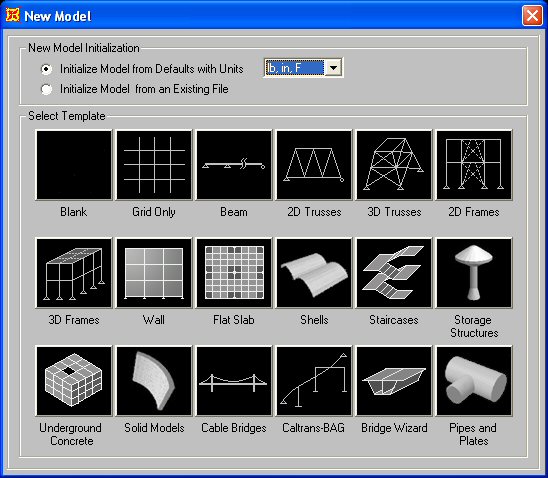The height and width of the screenshot is (478, 548).
Task: Select Initialize Model from an Existing File
Action: tap(46, 89)
